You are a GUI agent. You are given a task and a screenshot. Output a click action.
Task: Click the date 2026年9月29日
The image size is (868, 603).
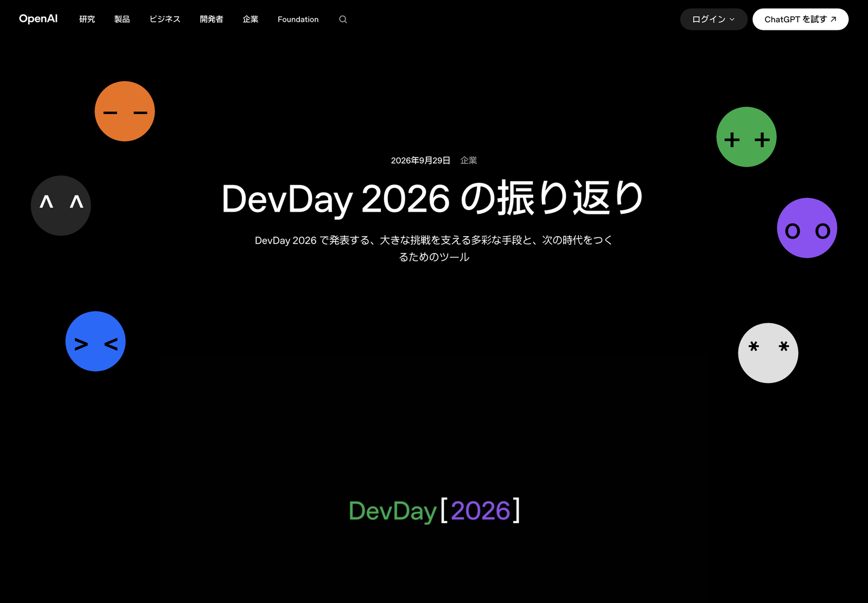coord(420,161)
